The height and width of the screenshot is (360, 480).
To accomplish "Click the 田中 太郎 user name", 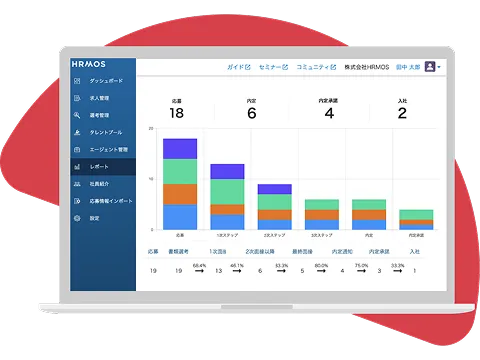I will click(408, 67).
